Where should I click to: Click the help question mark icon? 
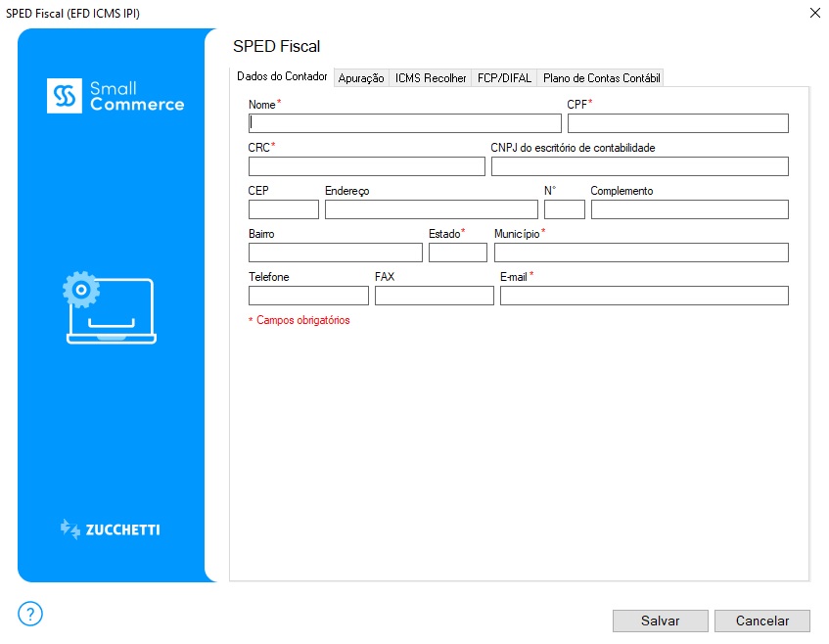pyautogui.click(x=30, y=614)
